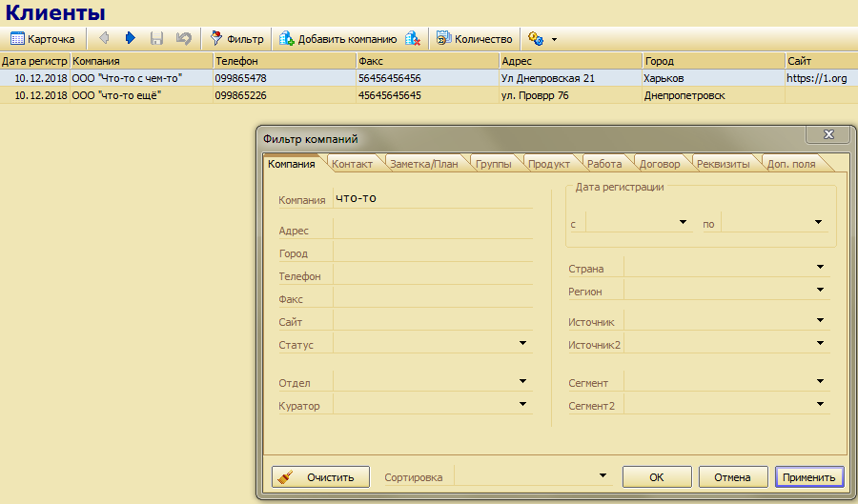Expand the Статус dropdown
The image size is (858, 504).
pyautogui.click(x=522, y=343)
